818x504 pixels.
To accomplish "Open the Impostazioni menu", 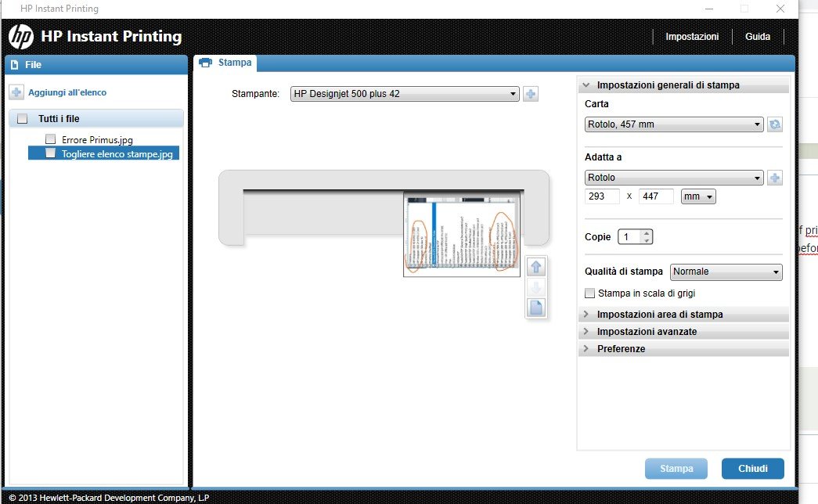I will 692,37.
